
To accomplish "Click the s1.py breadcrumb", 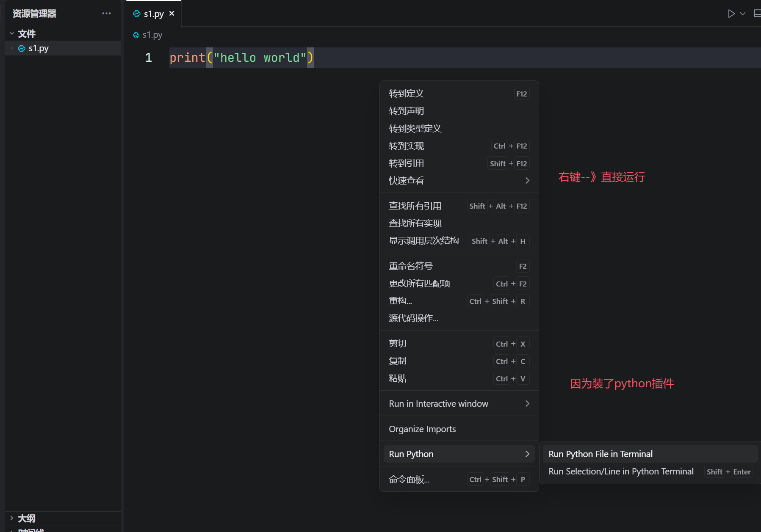I will click(x=152, y=35).
